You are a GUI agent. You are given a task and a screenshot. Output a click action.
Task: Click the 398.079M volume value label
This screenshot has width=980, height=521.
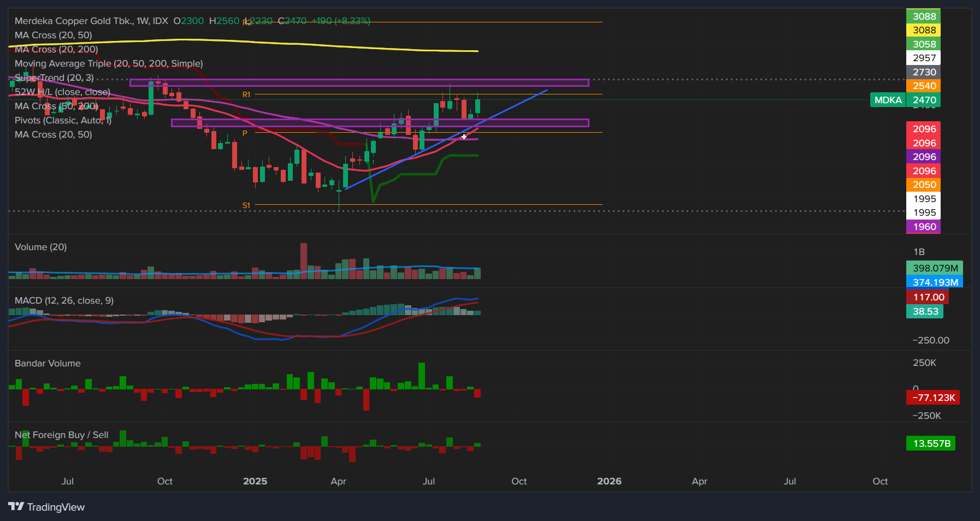935,268
